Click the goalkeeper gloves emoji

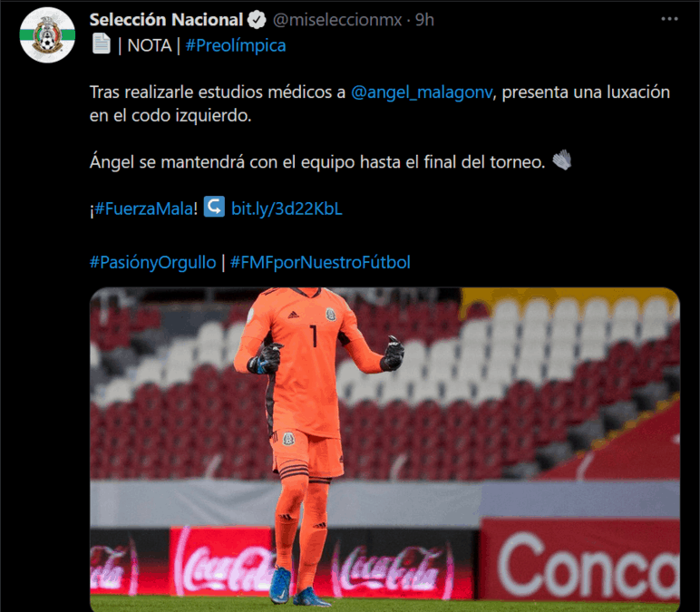tap(562, 160)
